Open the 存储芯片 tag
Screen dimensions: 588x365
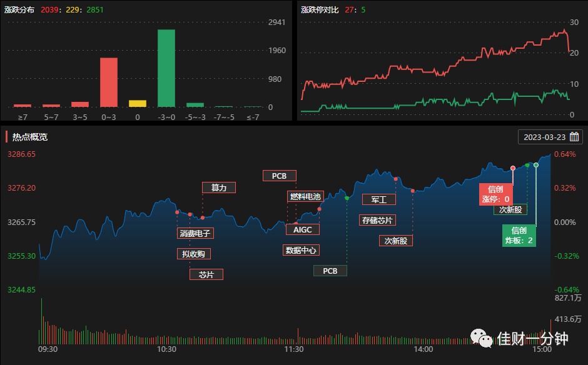tap(377, 220)
